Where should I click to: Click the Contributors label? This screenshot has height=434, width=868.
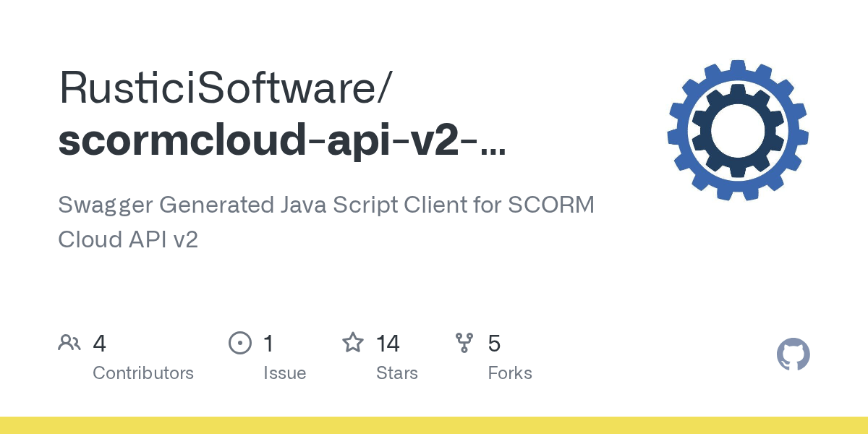coord(143,373)
